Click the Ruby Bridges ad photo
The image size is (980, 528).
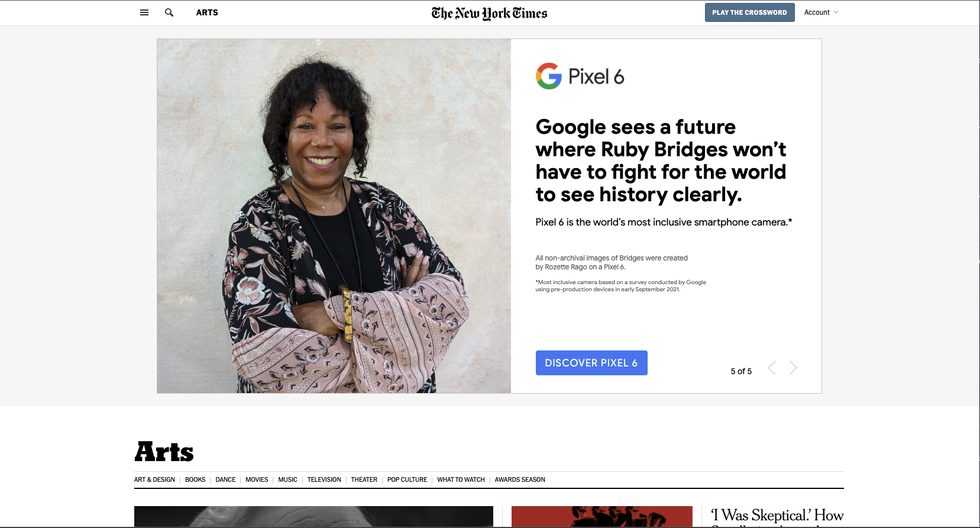[334, 216]
